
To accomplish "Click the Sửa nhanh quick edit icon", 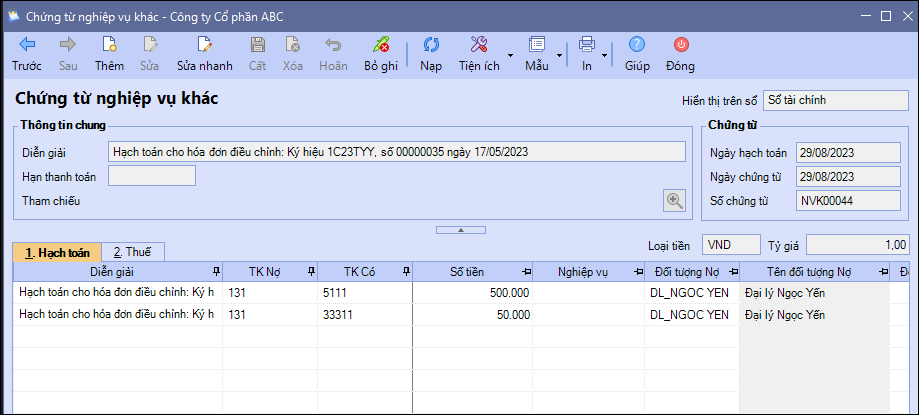I will click(204, 54).
